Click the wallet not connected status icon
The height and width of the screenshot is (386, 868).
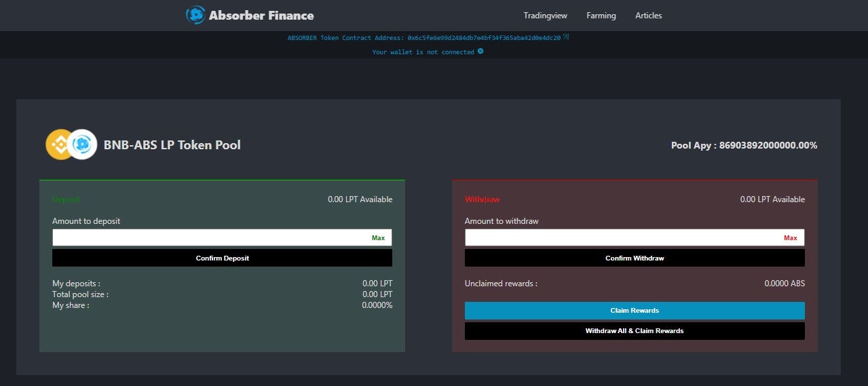point(480,51)
